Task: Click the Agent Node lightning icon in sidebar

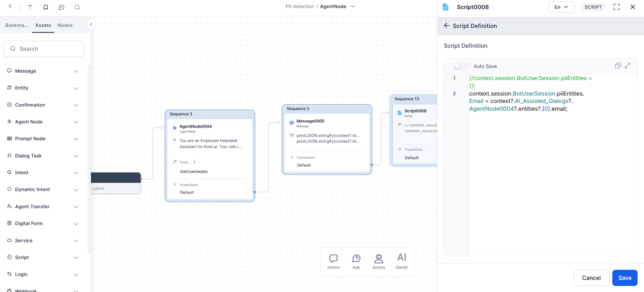Action: [9, 121]
